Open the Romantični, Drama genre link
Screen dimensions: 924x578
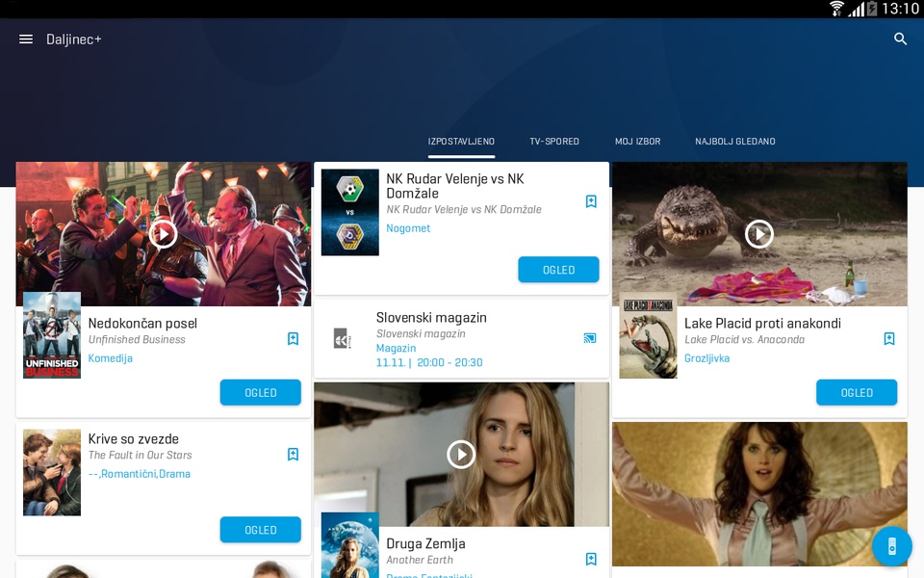(139, 474)
